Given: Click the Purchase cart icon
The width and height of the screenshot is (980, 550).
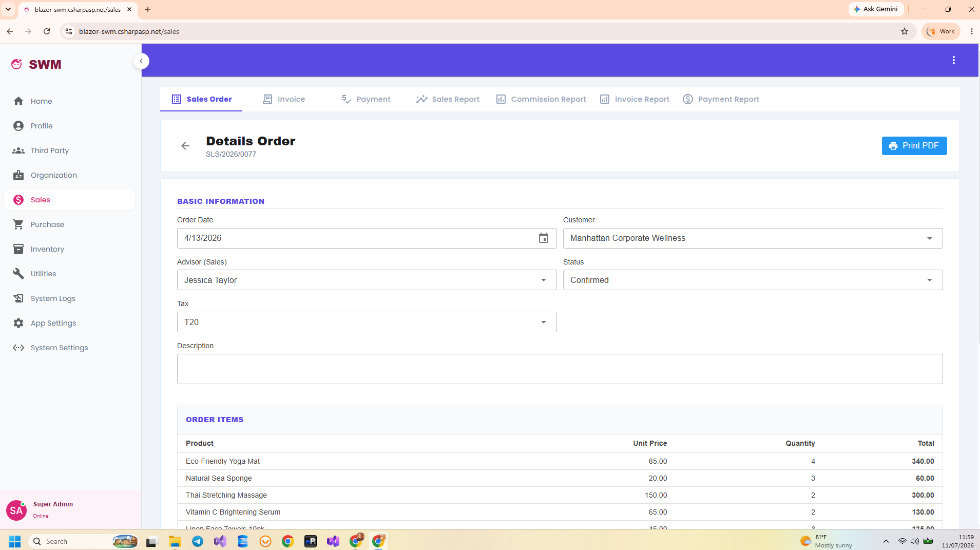Looking at the screenshot, I should click(x=18, y=224).
